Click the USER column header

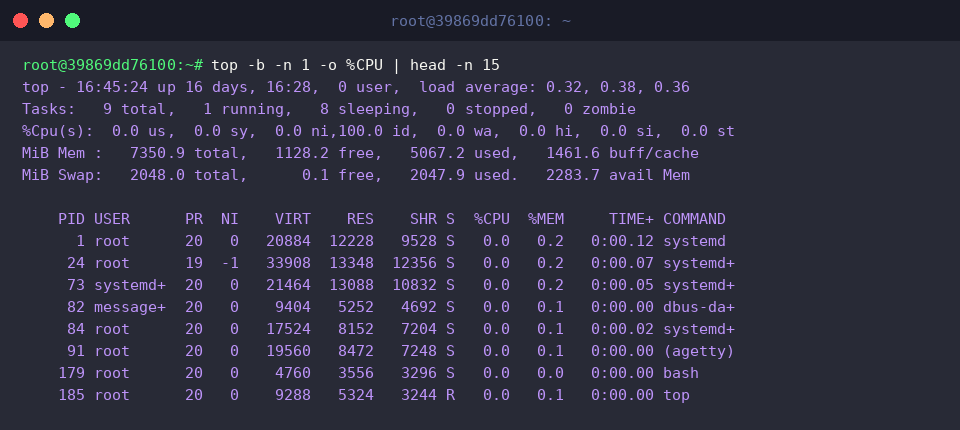[x=112, y=219]
